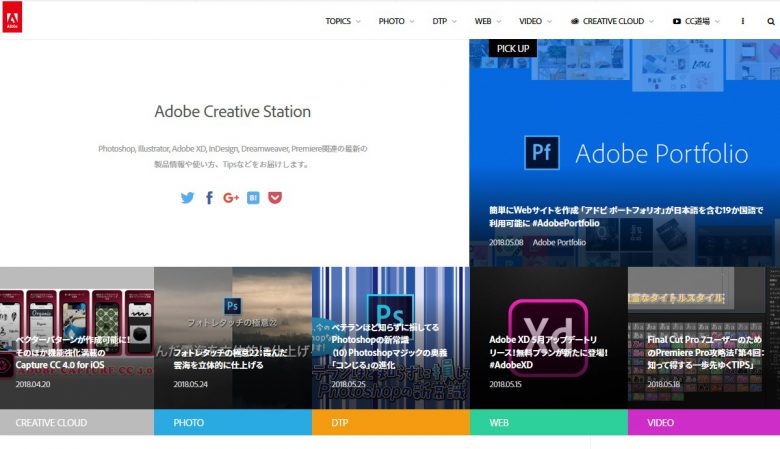Open the Capture CC 4.0 for iOS article

73,352
